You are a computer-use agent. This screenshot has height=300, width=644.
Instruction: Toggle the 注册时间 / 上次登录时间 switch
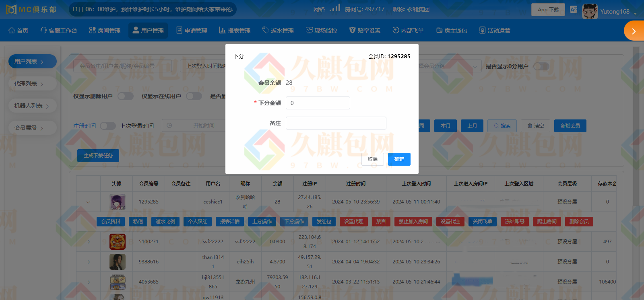tap(108, 126)
